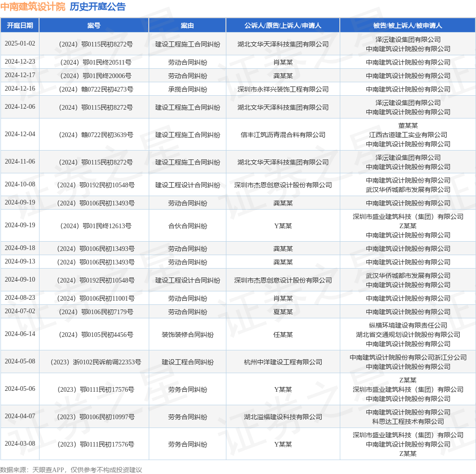Click plaintiff 信丰江筑沥青混合料有限公司

click(283, 135)
